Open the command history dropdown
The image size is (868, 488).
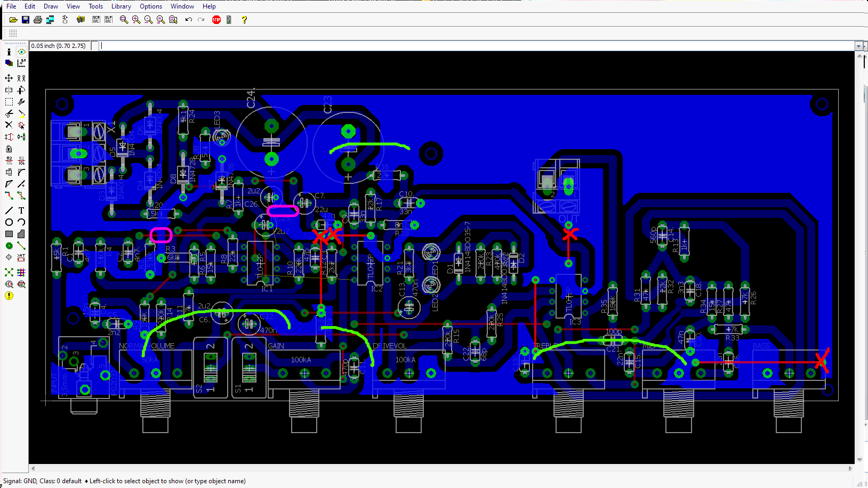coord(859,46)
